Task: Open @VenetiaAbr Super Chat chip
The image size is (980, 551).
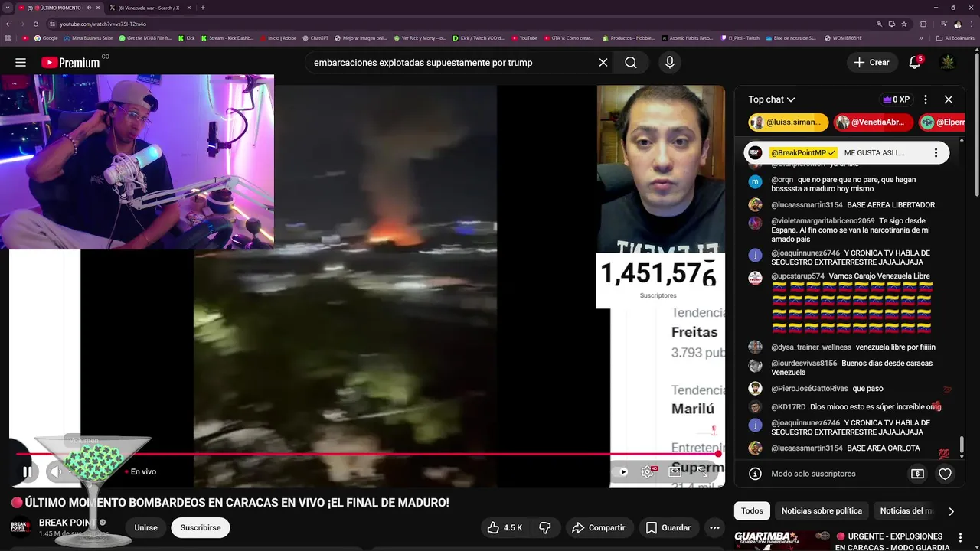Action: pyautogui.click(x=874, y=122)
